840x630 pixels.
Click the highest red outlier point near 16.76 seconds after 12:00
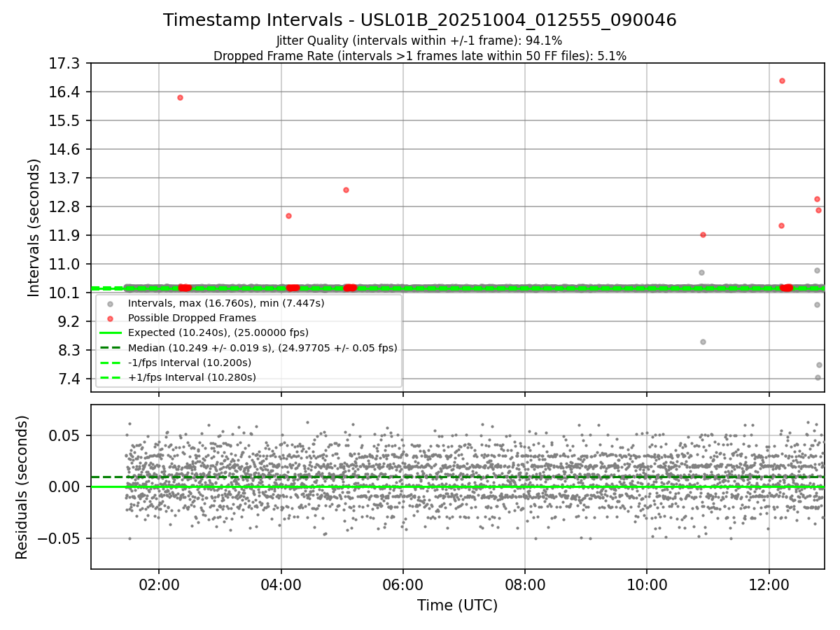pos(782,80)
